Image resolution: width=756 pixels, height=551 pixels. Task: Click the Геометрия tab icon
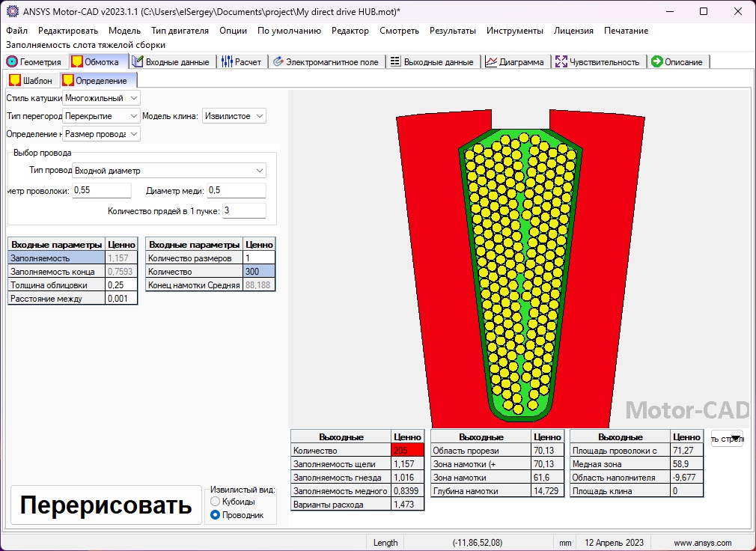12,62
